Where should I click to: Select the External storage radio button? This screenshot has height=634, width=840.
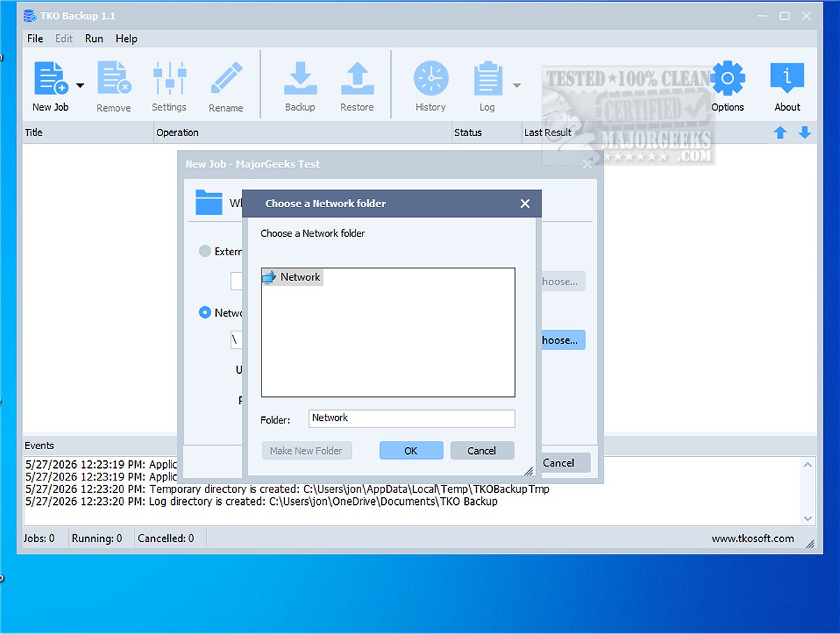point(205,251)
